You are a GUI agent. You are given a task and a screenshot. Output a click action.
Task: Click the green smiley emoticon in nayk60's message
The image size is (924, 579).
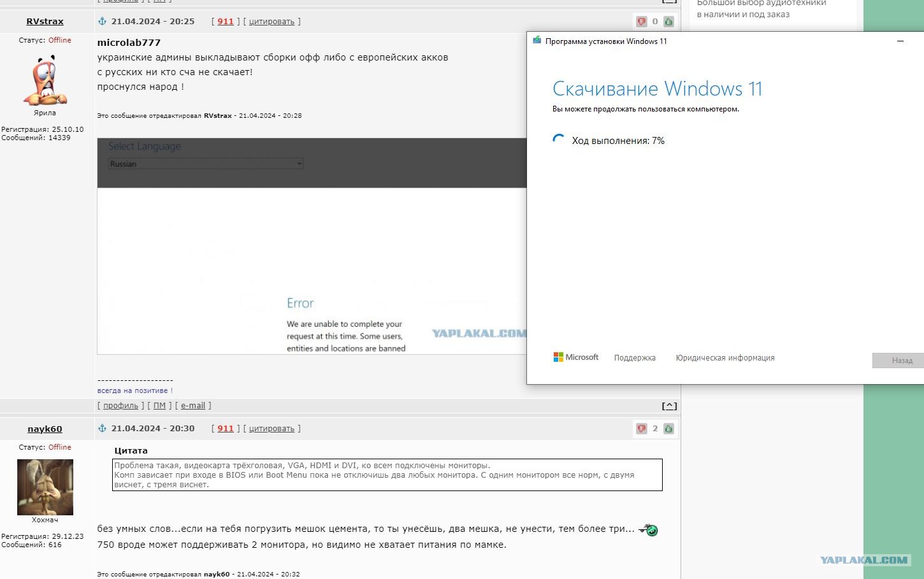point(649,529)
